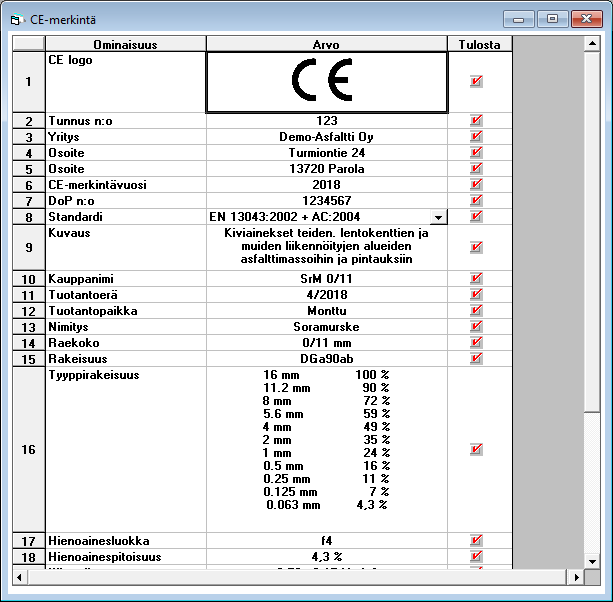Toggle Tulosta checkbox for Rakeisuus row
The image size is (613, 602).
(476, 359)
